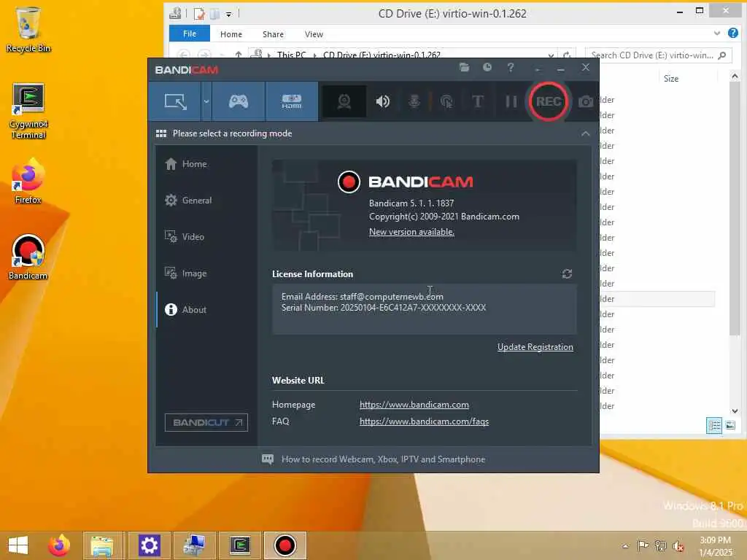Collapse the recording mode panel chevron

click(586, 134)
